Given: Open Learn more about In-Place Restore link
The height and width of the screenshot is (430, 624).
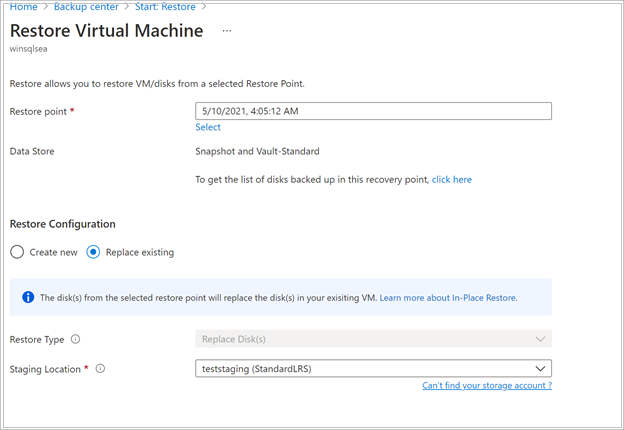Looking at the screenshot, I should tap(448, 298).
